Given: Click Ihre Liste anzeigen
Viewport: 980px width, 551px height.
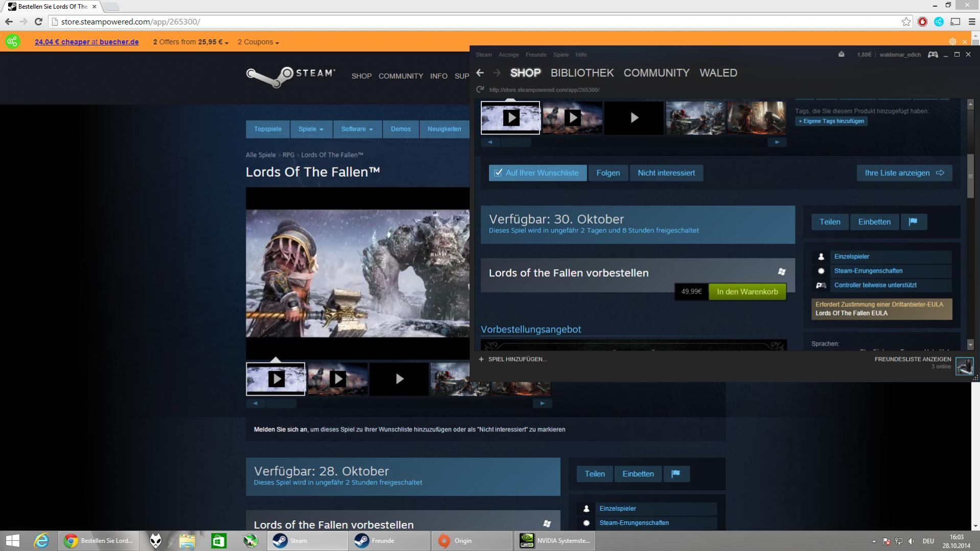Looking at the screenshot, I should pos(904,173).
